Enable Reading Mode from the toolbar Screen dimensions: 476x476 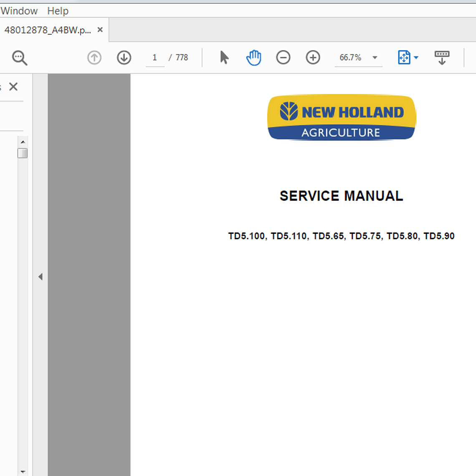pos(442,57)
